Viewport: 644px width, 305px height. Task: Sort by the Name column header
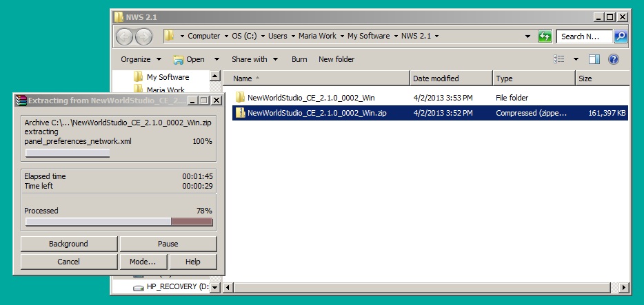pyautogui.click(x=316, y=78)
